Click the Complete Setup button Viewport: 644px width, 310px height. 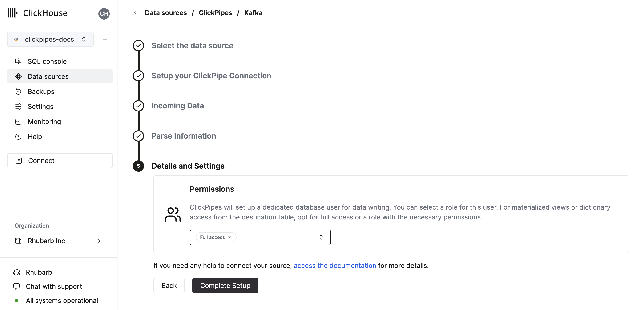point(225,285)
